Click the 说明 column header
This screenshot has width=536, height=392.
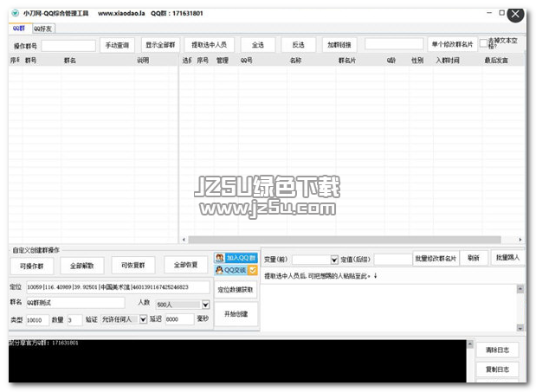[x=143, y=61]
